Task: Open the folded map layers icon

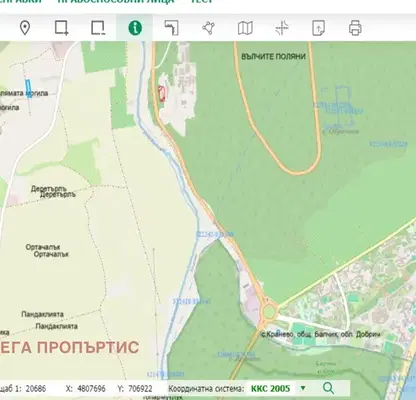Action: (245, 28)
